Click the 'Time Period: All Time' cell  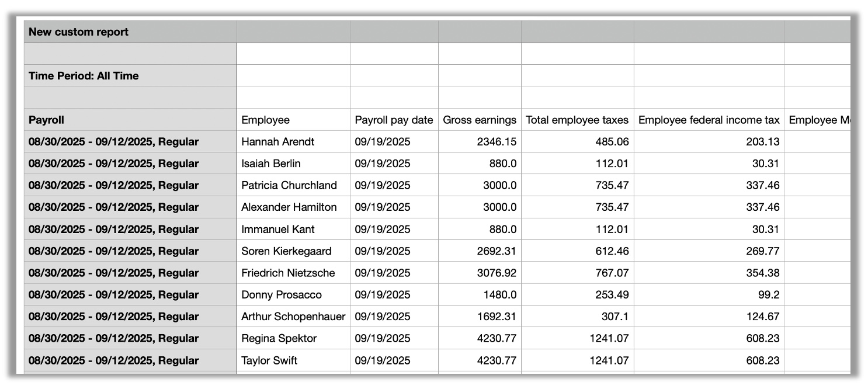tap(84, 76)
